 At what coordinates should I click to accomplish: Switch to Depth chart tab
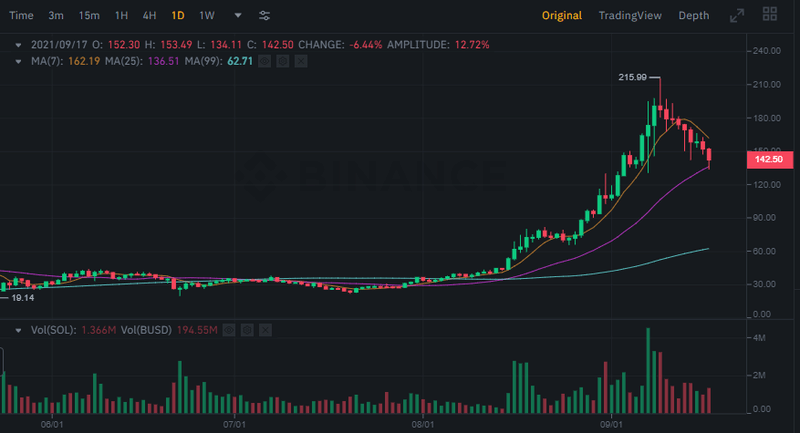[x=693, y=16]
